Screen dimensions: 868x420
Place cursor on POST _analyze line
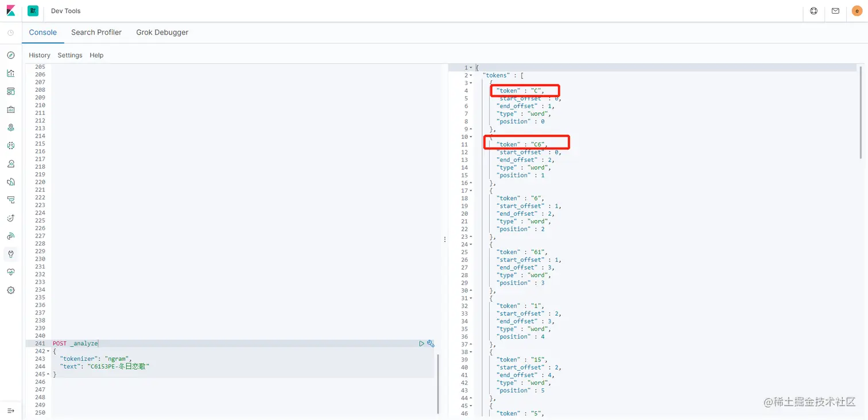75,344
